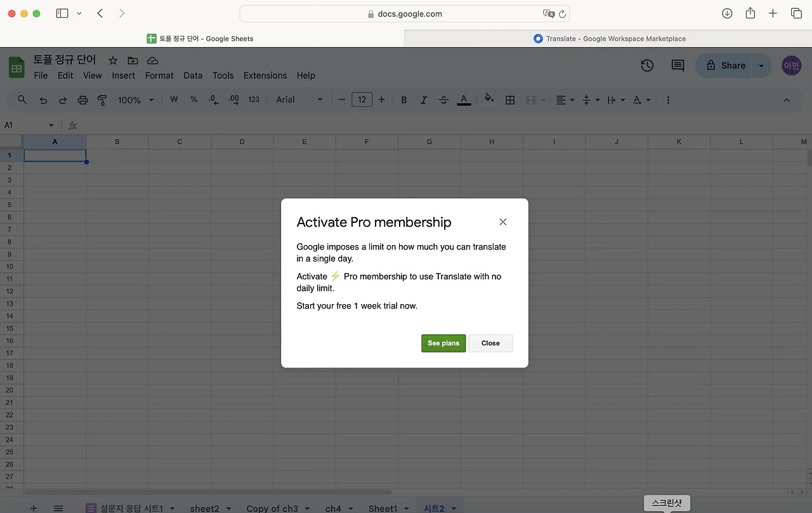The width and height of the screenshot is (812, 513).
Task: Undo the last action
Action: tap(43, 100)
